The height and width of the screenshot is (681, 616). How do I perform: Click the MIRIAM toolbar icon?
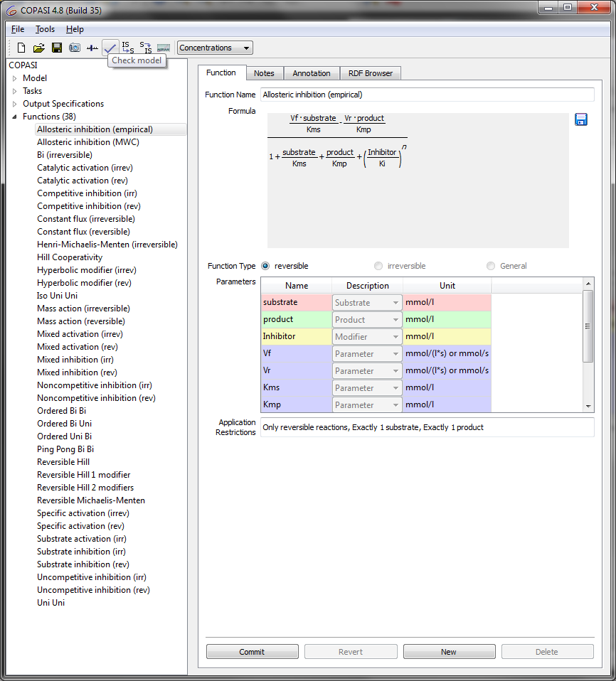point(164,48)
